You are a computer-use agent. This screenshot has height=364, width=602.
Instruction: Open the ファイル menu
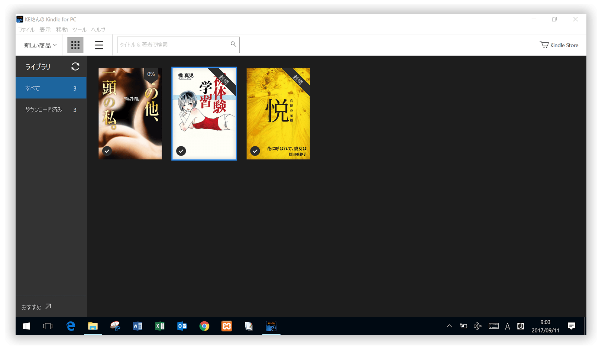point(26,30)
